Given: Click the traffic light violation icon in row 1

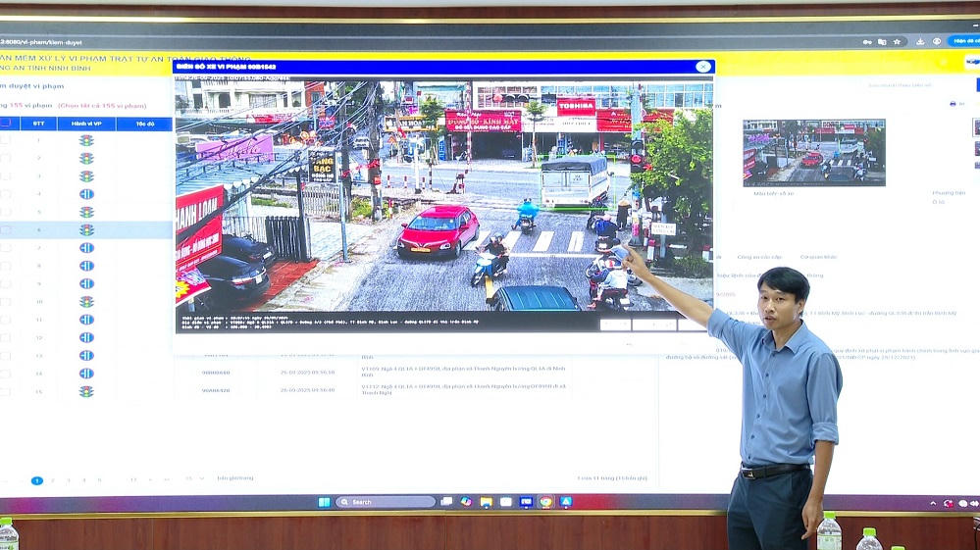Looking at the screenshot, I should pos(86,140).
